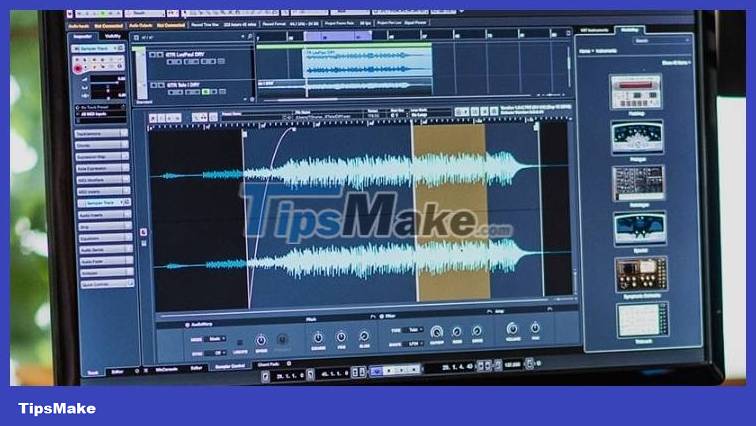Open the Sampler Track inspector header
The image size is (756, 426).
click(98, 49)
